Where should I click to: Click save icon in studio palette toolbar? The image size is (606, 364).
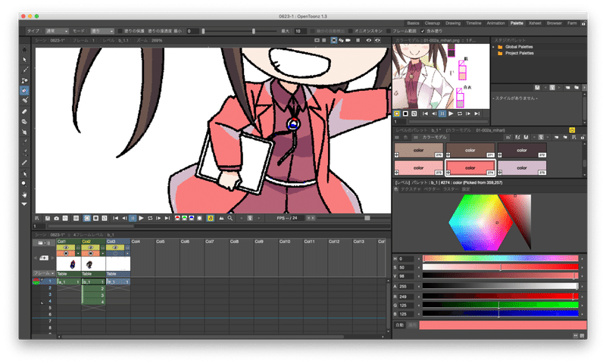537,88
